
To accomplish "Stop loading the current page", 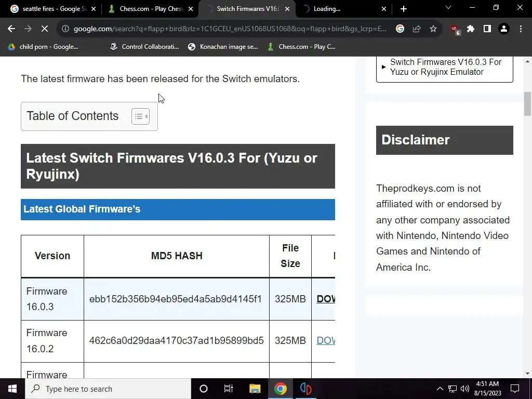I will [x=45, y=29].
